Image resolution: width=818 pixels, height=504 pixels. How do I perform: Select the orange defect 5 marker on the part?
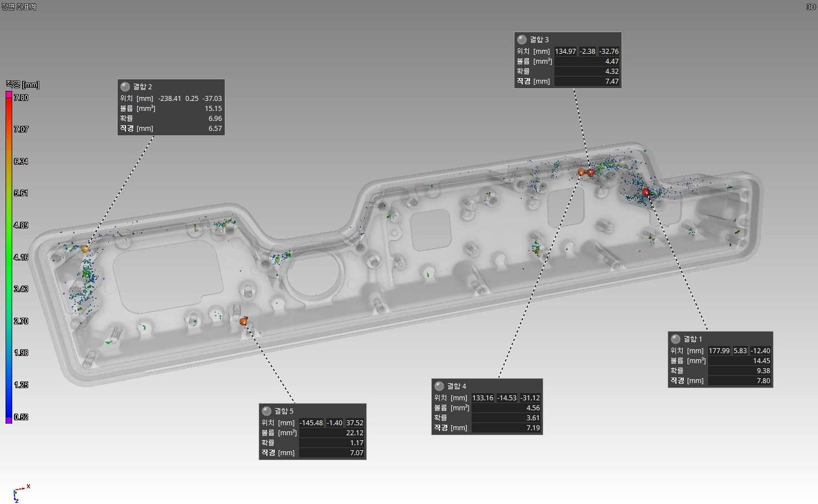click(x=244, y=321)
